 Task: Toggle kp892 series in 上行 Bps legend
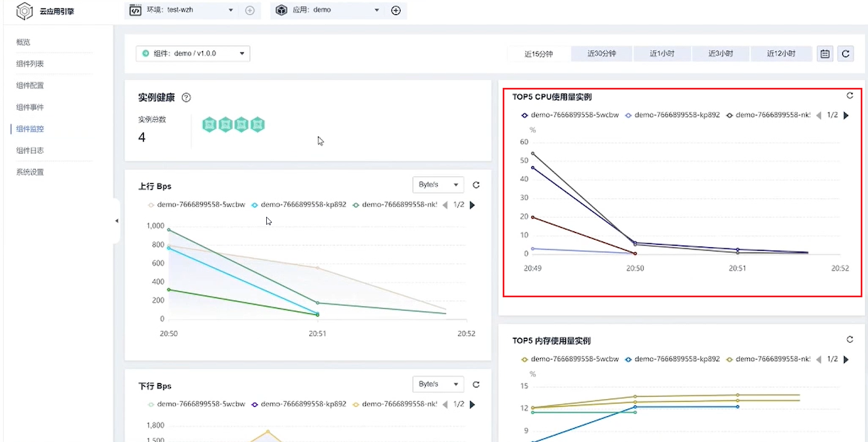(x=299, y=205)
